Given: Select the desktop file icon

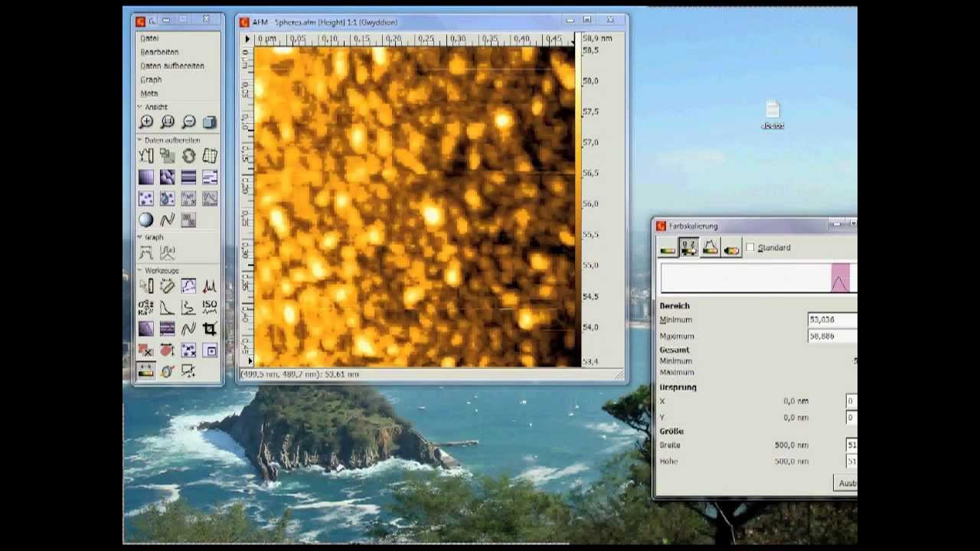Looking at the screenshot, I should click(773, 115).
